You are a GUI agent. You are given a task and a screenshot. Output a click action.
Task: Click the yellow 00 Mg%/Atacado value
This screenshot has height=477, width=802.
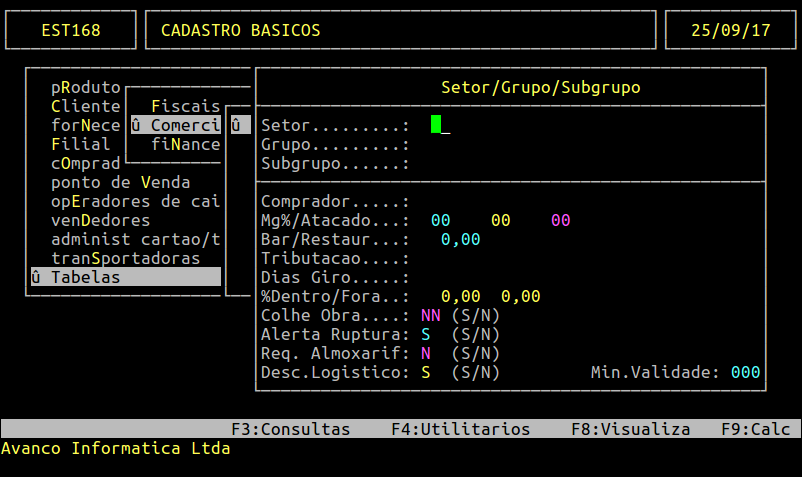pos(501,220)
